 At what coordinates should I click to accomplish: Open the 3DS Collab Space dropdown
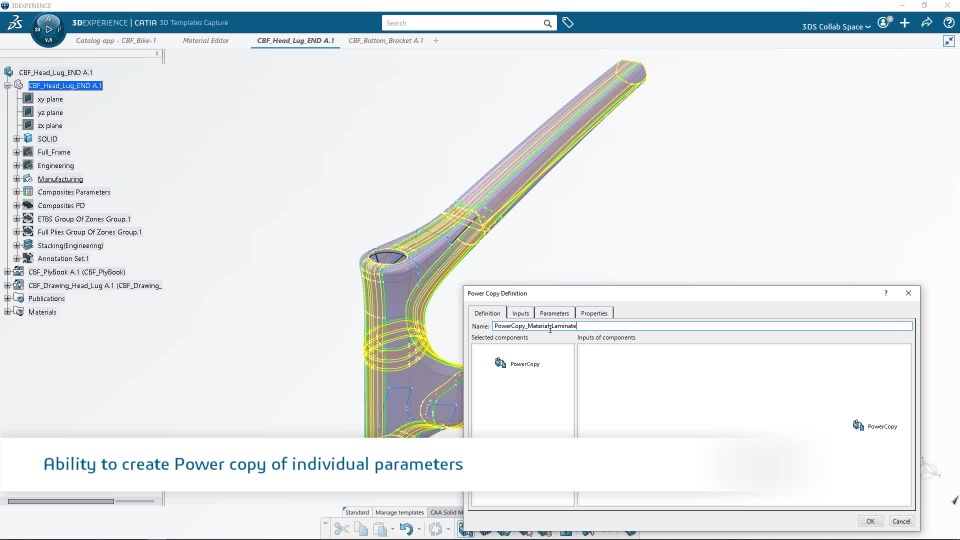pyautogui.click(x=836, y=26)
